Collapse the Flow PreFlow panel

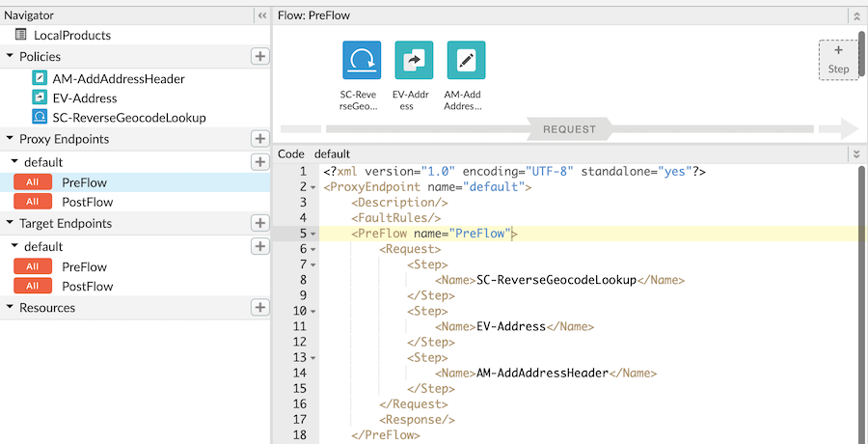tap(857, 16)
